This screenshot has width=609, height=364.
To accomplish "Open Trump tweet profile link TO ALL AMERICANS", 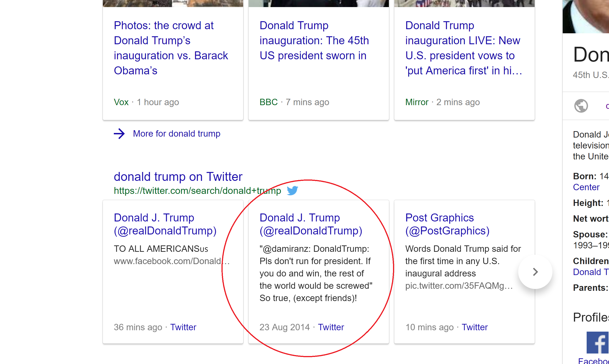I will click(x=165, y=224).
